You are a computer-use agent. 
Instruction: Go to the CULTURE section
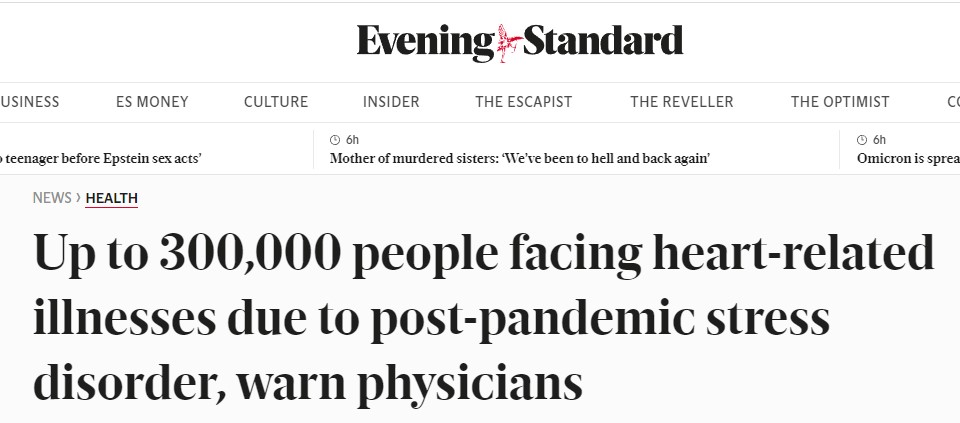(276, 102)
